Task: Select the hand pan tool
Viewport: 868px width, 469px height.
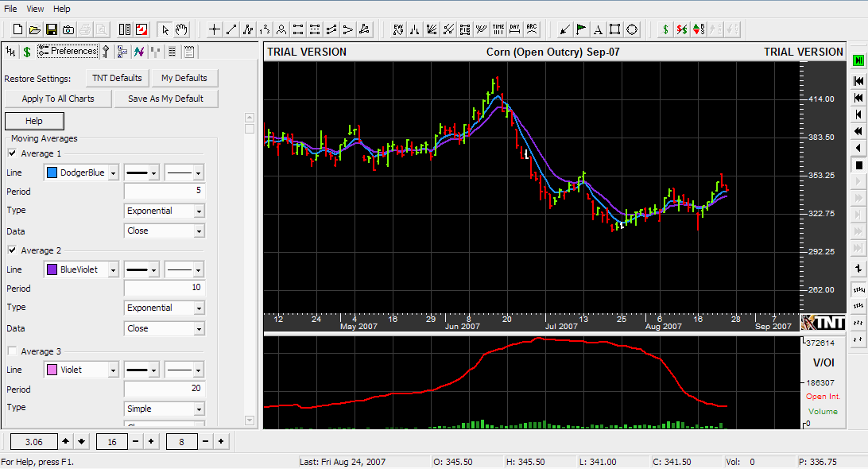Action: pos(182,29)
